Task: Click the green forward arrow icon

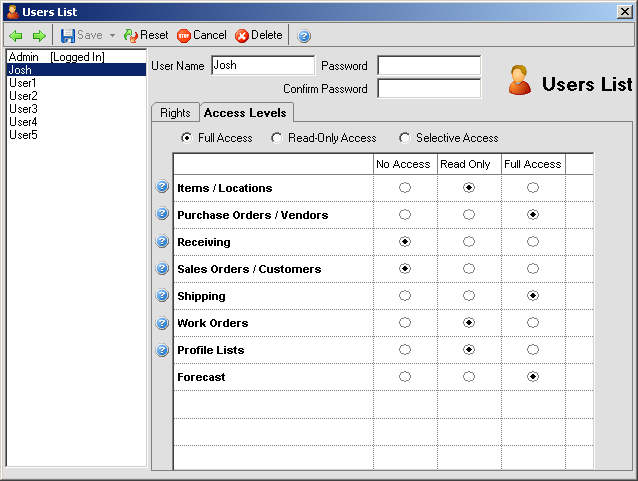Action: (x=39, y=36)
